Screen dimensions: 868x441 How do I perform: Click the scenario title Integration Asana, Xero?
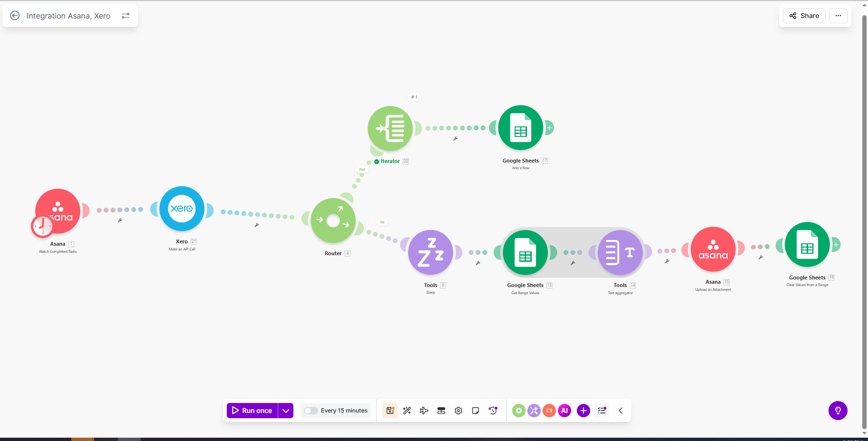tap(68, 16)
